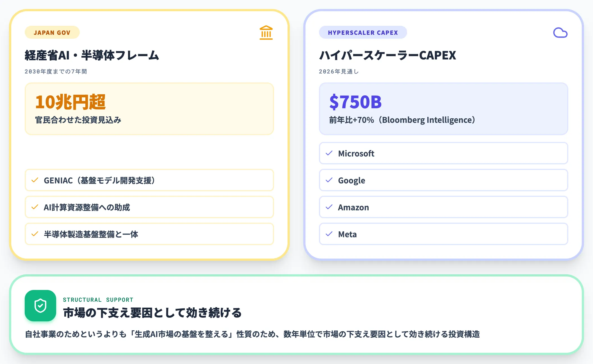The height and width of the screenshot is (364, 593).
Task: Click the 官民合わせた投資見込み caption
Action: point(78,120)
